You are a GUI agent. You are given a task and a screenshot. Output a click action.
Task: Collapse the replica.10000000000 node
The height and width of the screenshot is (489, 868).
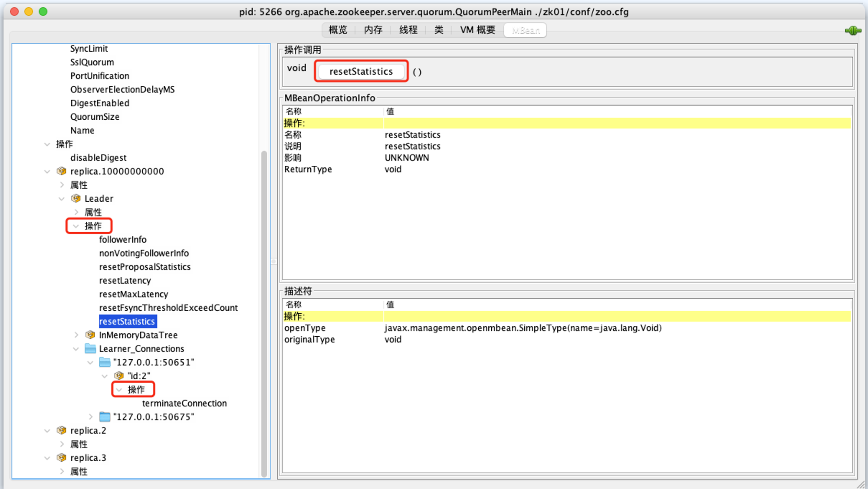click(47, 171)
